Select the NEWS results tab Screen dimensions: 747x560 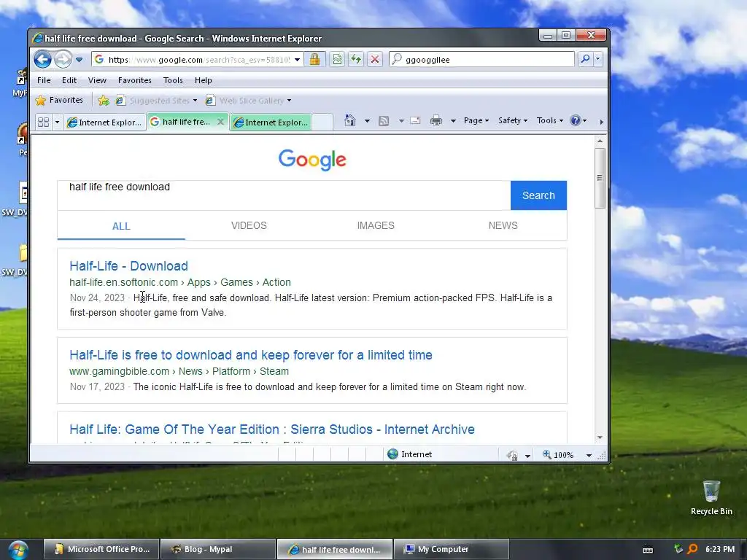503,225
